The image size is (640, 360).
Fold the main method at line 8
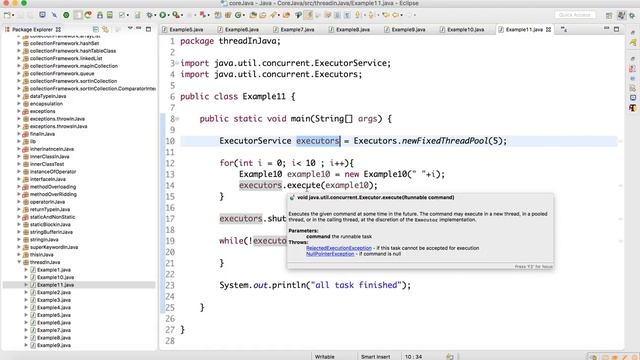[x=177, y=119]
